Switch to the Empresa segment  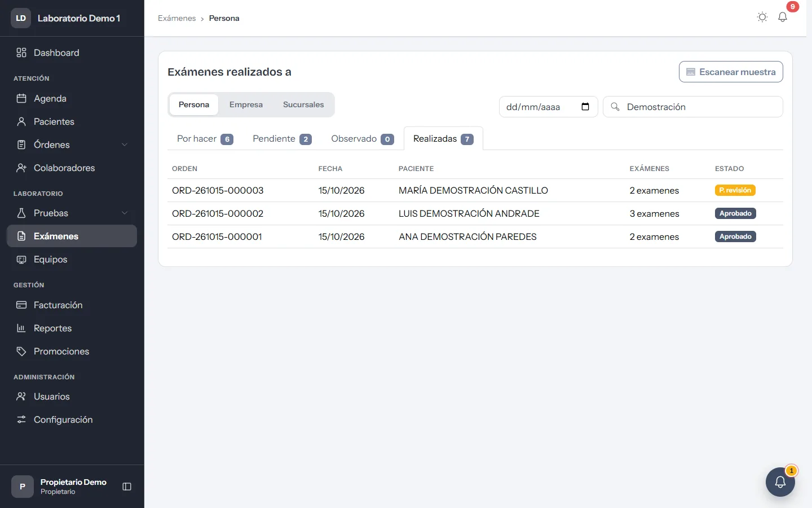coord(246,104)
